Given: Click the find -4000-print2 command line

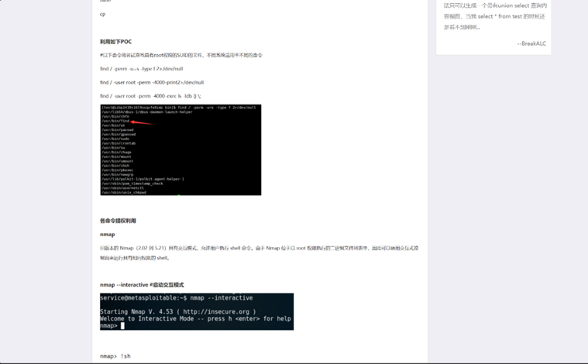Looking at the screenshot, I should 151,82.
